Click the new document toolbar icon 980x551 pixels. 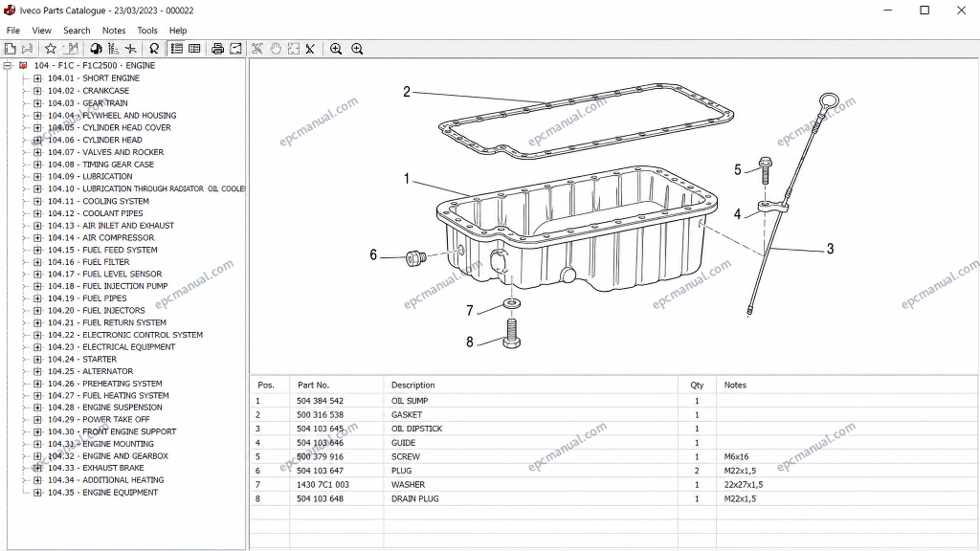click(x=10, y=49)
